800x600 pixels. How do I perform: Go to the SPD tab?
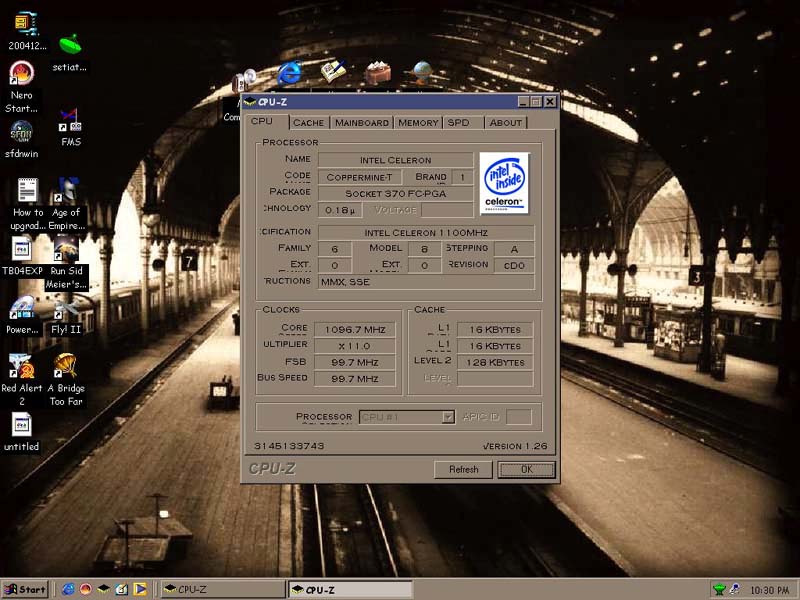tap(458, 122)
